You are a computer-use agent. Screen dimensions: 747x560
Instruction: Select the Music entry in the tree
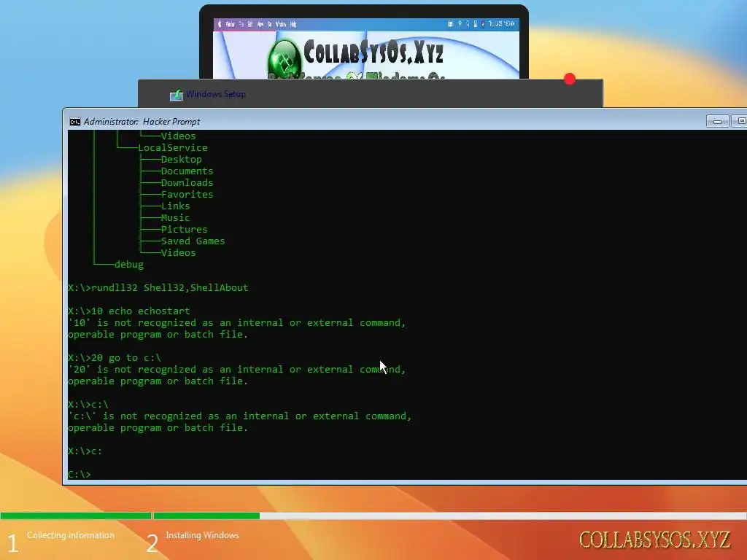click(175, 217)
